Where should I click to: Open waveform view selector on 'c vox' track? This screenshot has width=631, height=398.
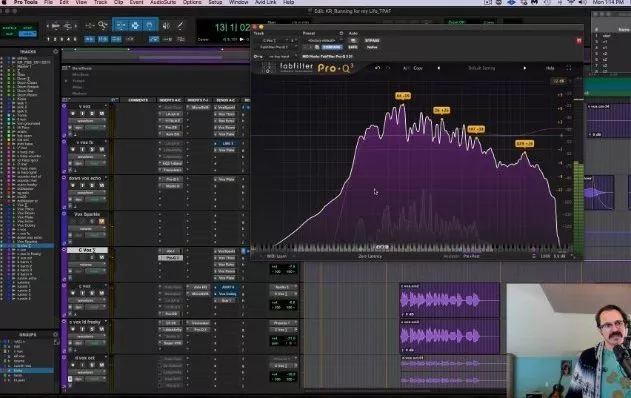point(86,300)
